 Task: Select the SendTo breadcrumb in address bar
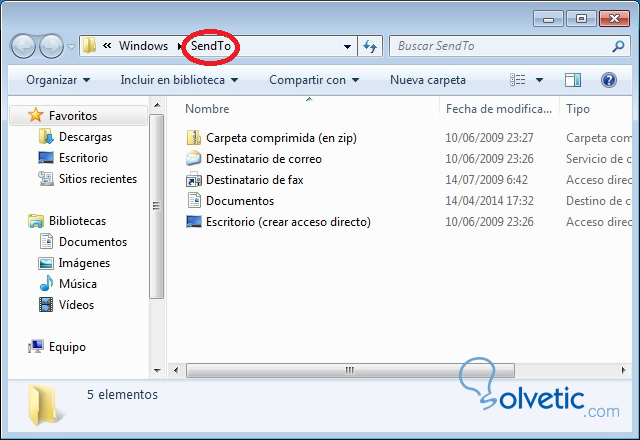[211, 46]
